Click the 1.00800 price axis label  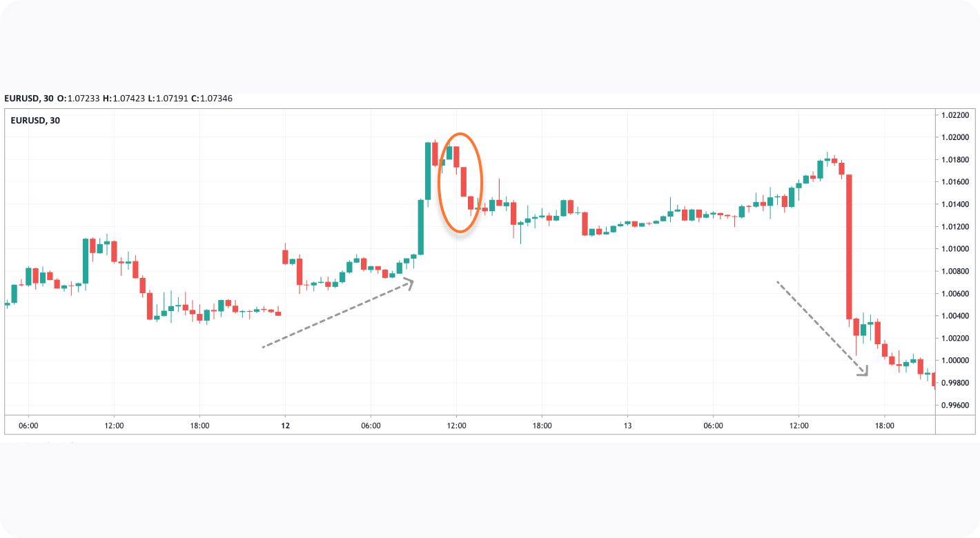pos(955,272)
